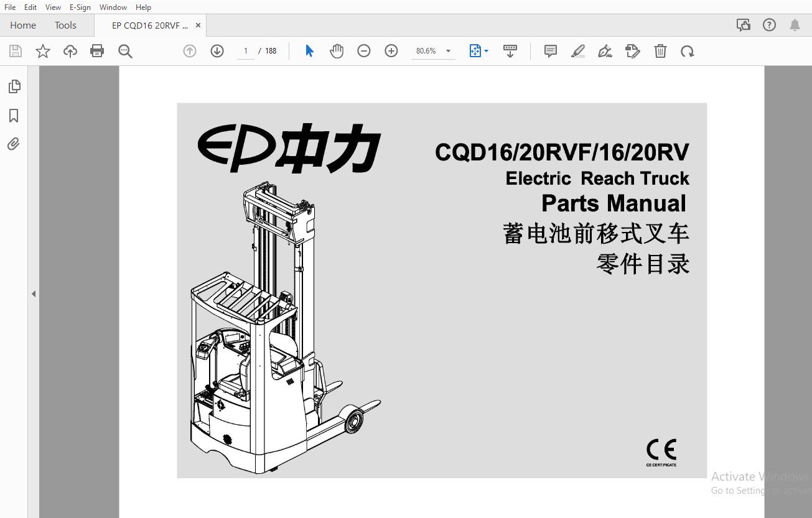Image resolution: width=812 pixels, height=518 pixels.
Task: Click the total page count 188
Action: pyautogui.click(x=271, y=51)
